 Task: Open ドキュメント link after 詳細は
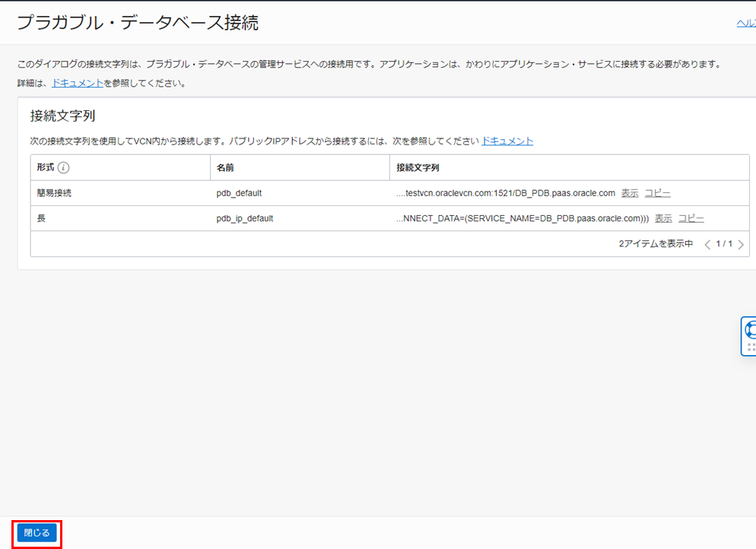[78, 83]
